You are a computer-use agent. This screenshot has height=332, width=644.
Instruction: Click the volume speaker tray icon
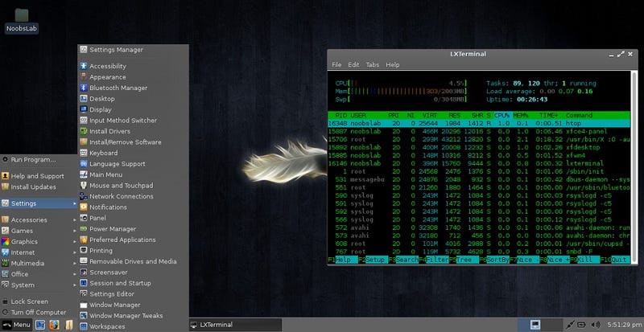[x=595, y=325]
